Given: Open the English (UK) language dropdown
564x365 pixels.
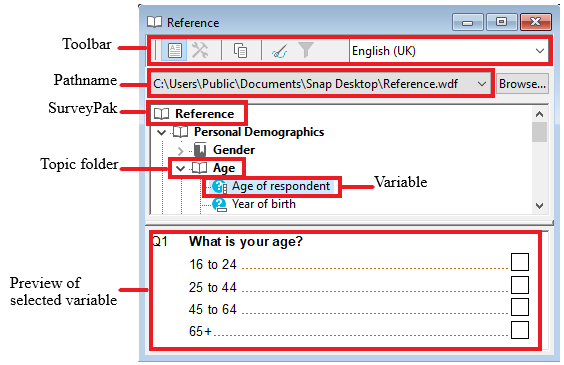Looking at the screenshot, I should [x=540, y=51].
